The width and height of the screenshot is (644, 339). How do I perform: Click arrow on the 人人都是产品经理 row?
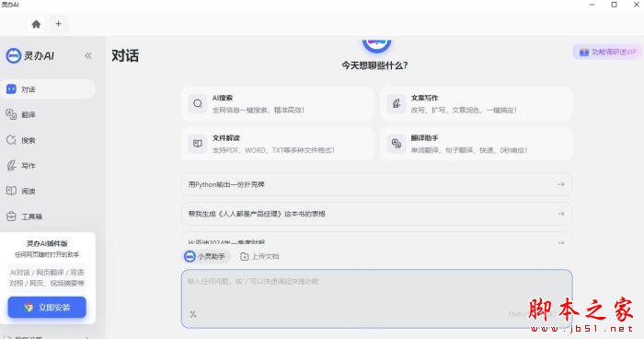[x=561, y=214]
